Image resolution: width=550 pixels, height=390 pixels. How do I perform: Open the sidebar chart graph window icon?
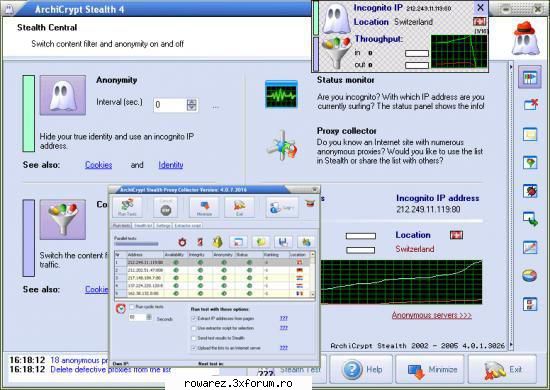[530, 247]
